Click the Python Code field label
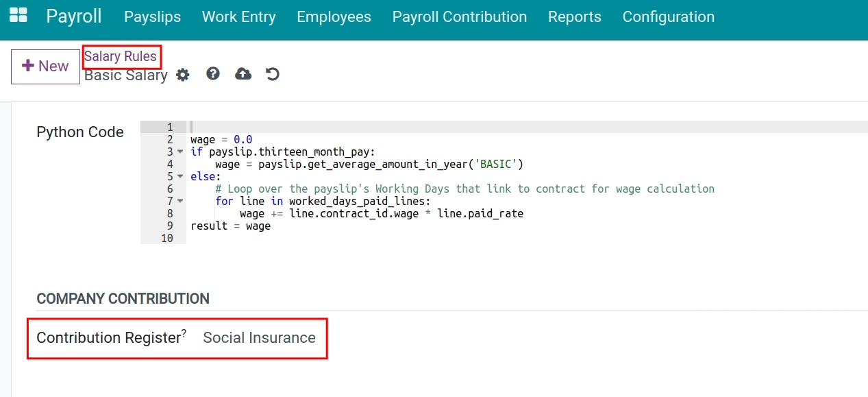 pos(80,132)
